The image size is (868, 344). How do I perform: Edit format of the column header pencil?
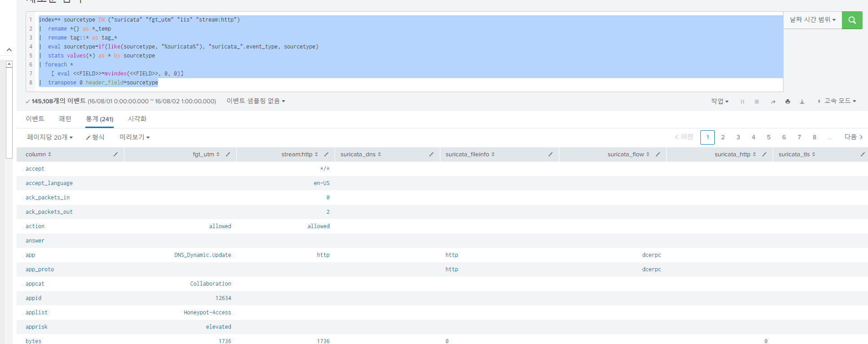pyautogui.click(x=115, y=154)
